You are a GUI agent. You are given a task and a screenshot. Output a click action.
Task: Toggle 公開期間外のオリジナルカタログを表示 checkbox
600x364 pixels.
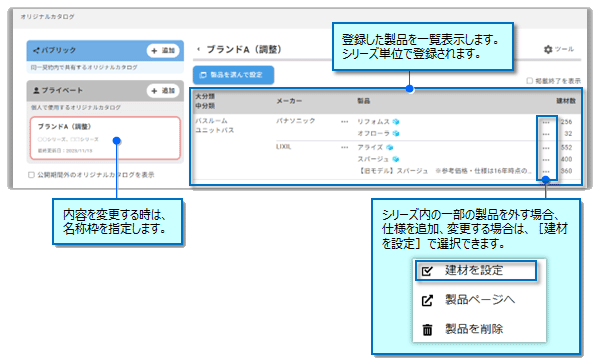click(31, 175)
